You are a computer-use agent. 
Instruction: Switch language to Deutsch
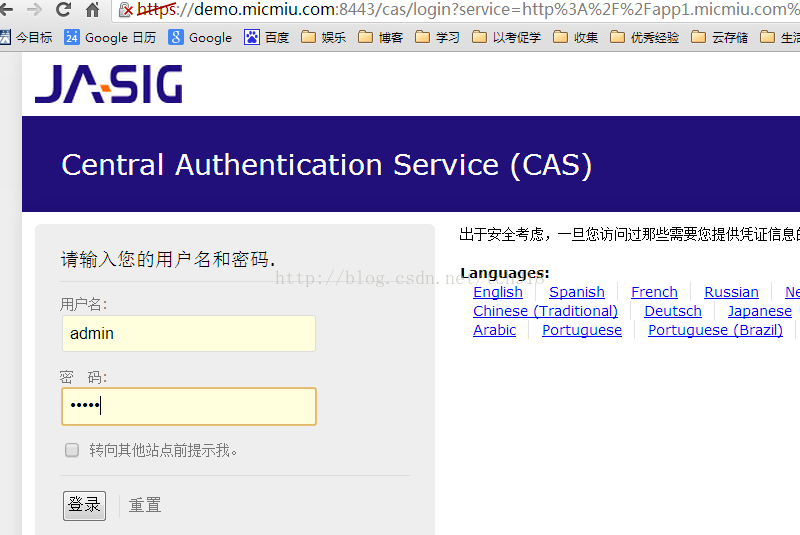(x=672, y=311)
